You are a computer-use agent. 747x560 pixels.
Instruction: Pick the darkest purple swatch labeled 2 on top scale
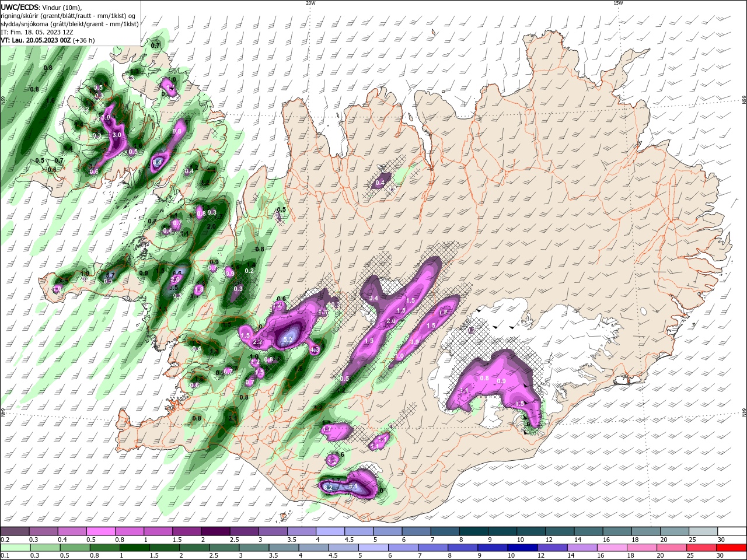point(215,531)
